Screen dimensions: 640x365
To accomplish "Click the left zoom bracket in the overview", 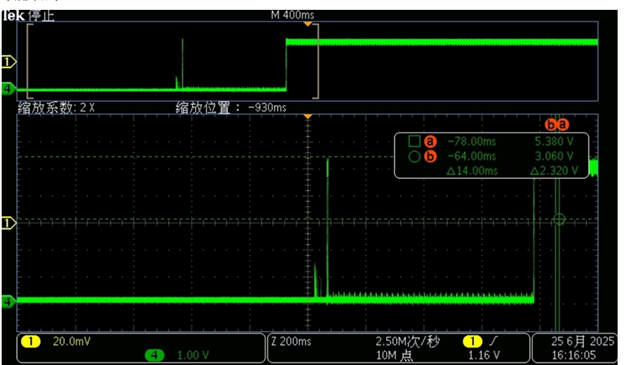I will [29, 61].
